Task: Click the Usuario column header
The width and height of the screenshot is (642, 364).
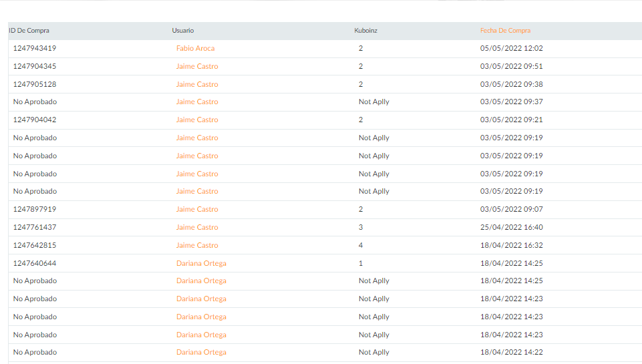Action: tap(182, 31)
